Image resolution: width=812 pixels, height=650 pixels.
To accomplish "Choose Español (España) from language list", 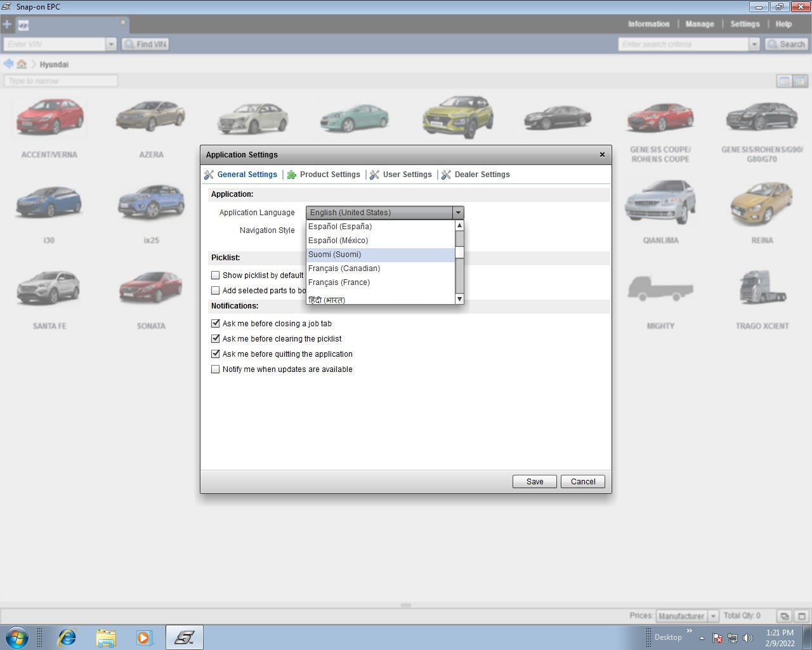I will (380, 227).
